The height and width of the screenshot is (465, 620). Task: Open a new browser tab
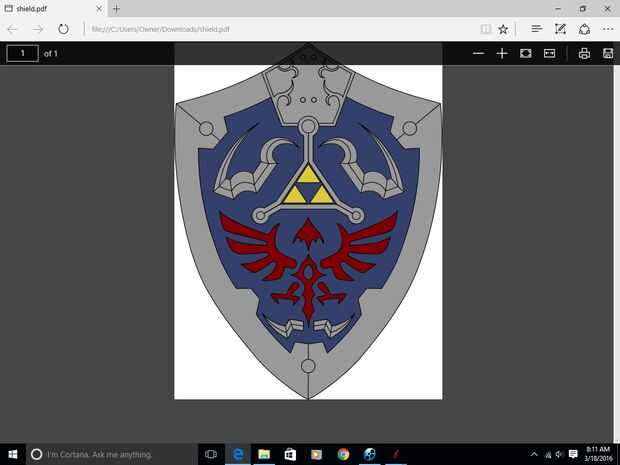pos(116,8)
